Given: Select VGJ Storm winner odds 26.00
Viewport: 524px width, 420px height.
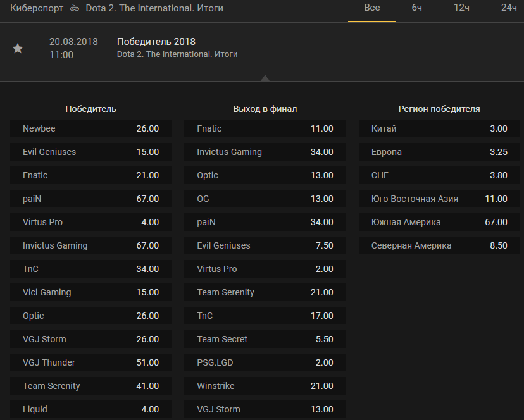Looking at the screenshot, I should 91,339.
